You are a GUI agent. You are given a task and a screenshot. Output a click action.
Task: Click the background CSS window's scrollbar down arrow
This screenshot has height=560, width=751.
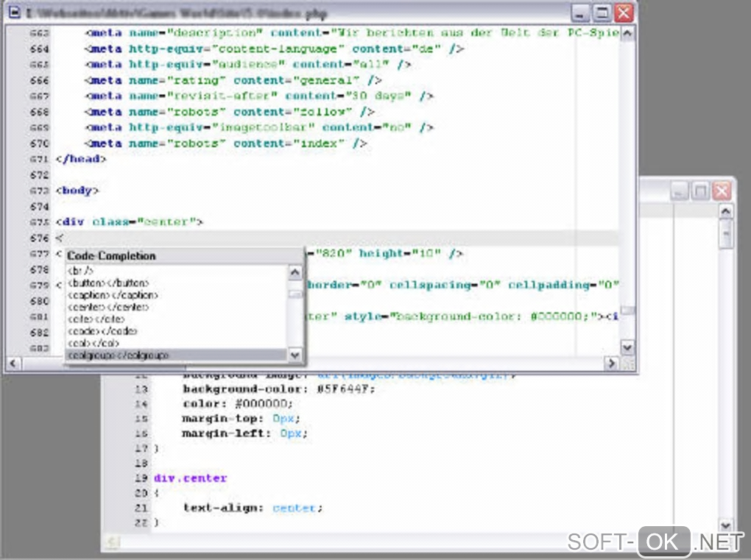726,525
